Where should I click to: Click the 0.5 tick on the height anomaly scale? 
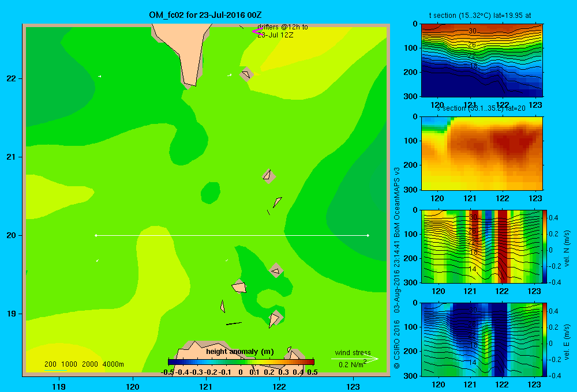click(x=312, y=372)
